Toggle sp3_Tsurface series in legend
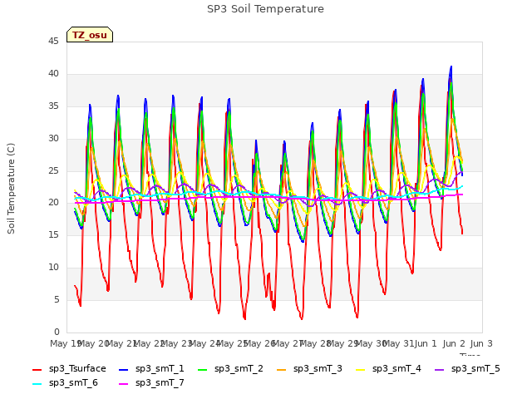The height and width of the screenshot is (399, 532). tap(69, 369)
